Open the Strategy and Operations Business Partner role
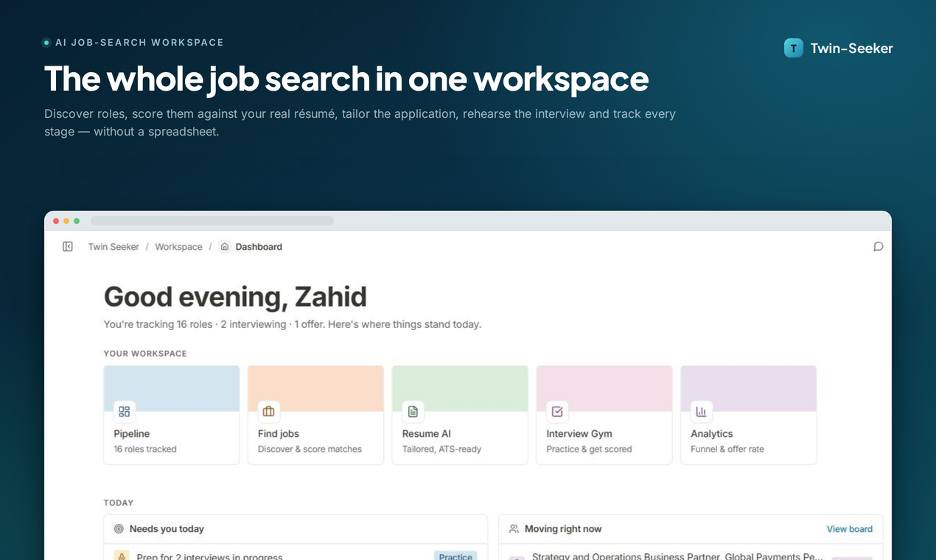 [x=677, y=556]
